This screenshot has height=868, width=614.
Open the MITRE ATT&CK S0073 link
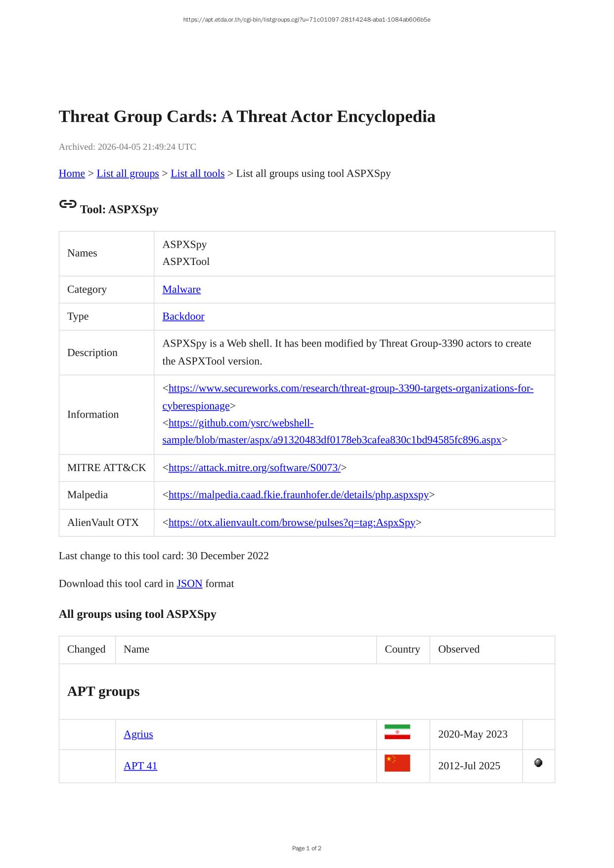click(x=254, y=468)
